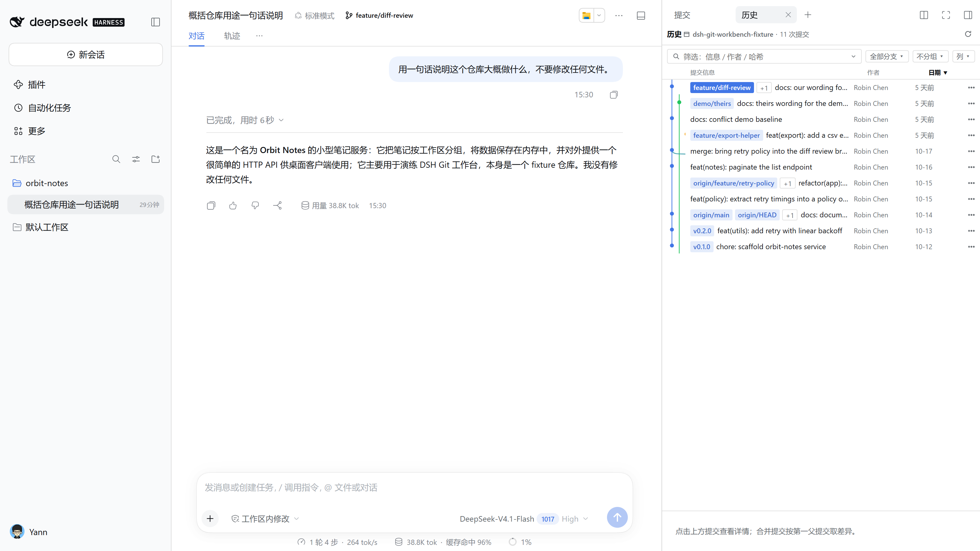
Task: Share the assistant reply
Action: pyautogui.click(x=277, y=206)
